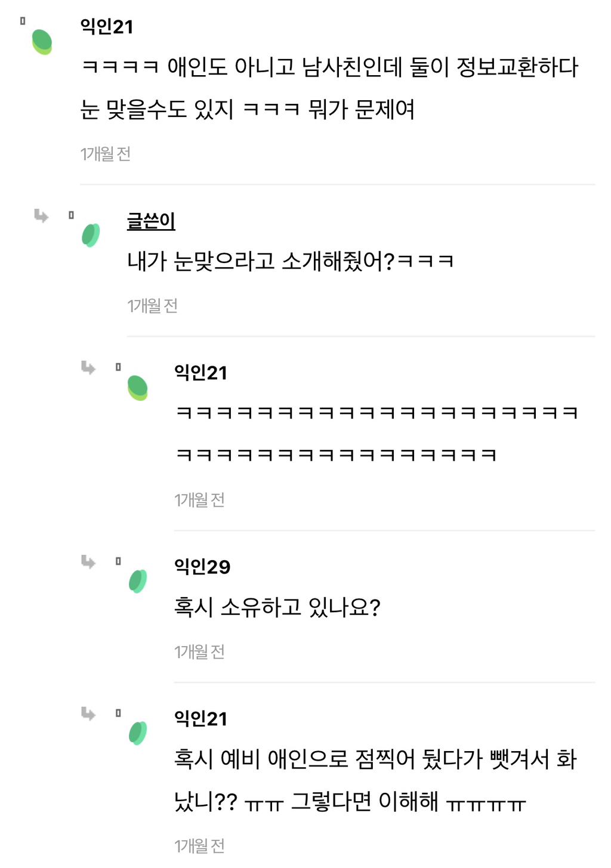The height and width of the screenshot is (868, 611).
Task: Click reply arrow beside 글쓴이's comment
Action: click(41, 215)
